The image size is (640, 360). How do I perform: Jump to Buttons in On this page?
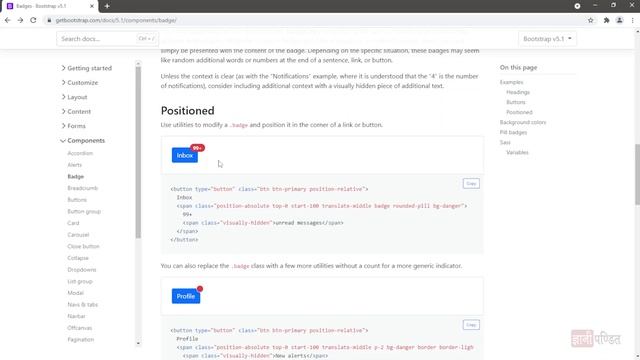pos(516,102)
